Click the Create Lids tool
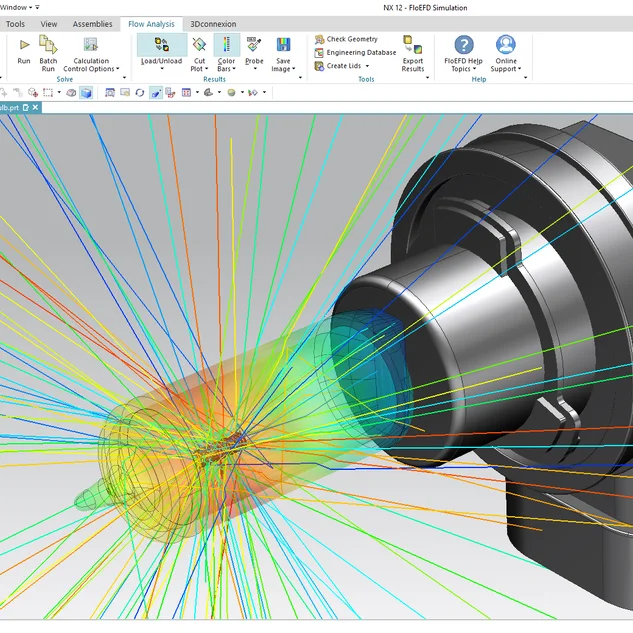 click(x=337, y=66)
